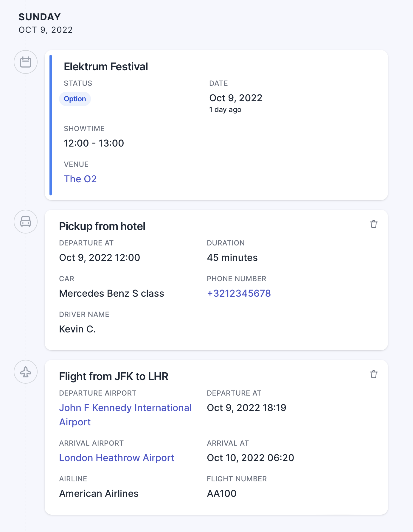This screenshot has width=413, height=532.
Task: Open London Heathrow Airport link
Action: pyautogui.click(x=117, y=458)
